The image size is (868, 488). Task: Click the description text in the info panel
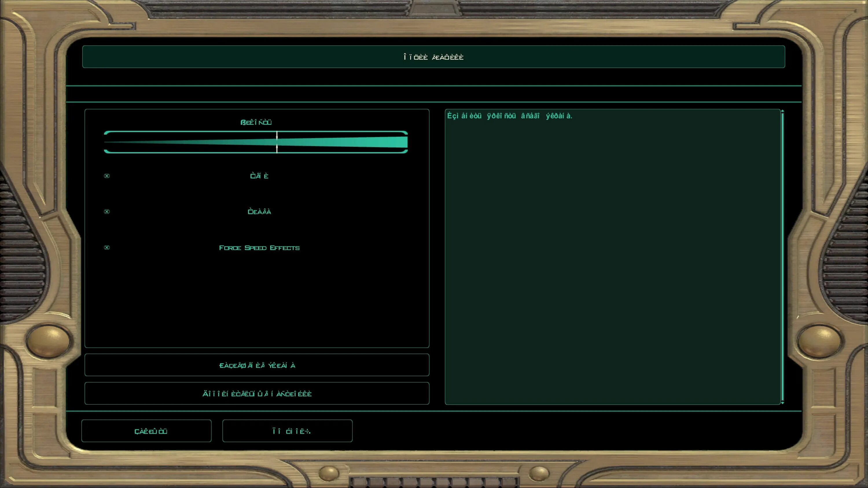pyautogui.click(x=509, y=116)
